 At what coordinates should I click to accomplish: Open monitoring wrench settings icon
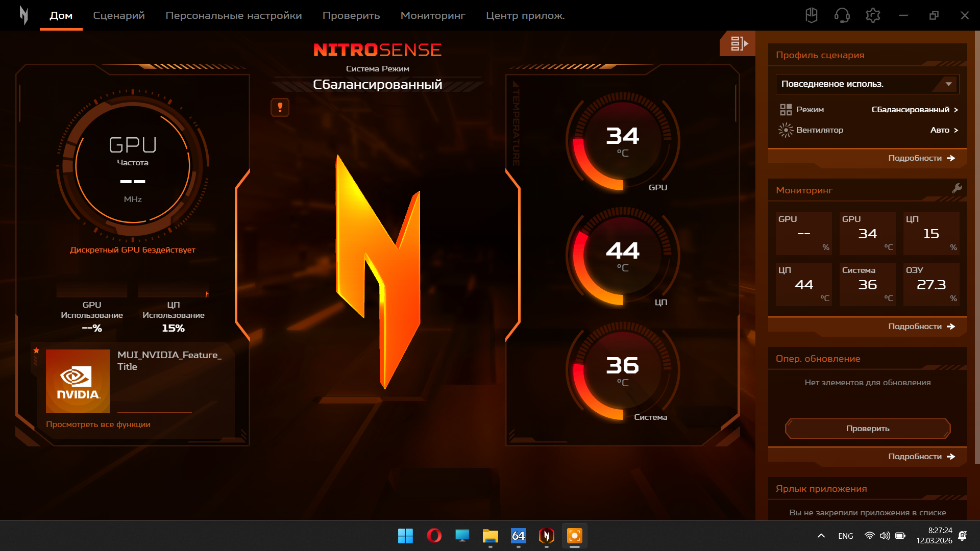tap(957, 189)
